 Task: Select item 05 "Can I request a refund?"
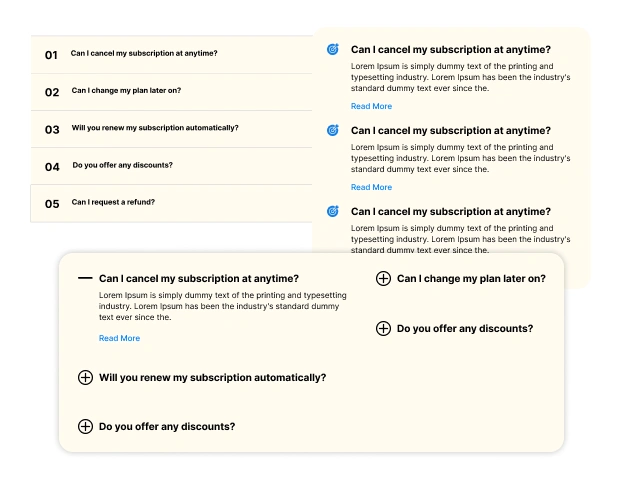coord(113,202)
